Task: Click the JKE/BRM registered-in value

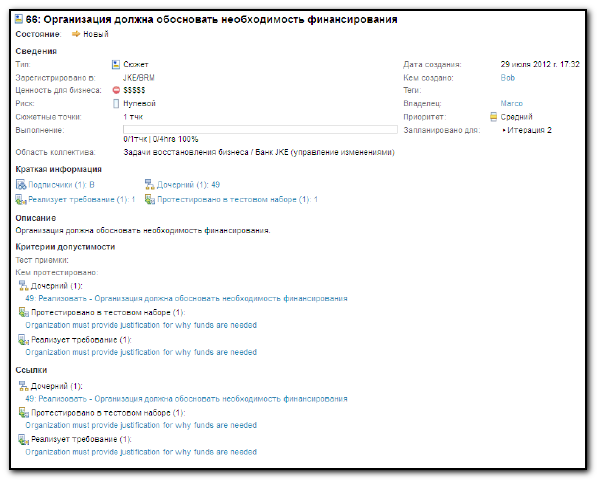Action: (139, 78)
